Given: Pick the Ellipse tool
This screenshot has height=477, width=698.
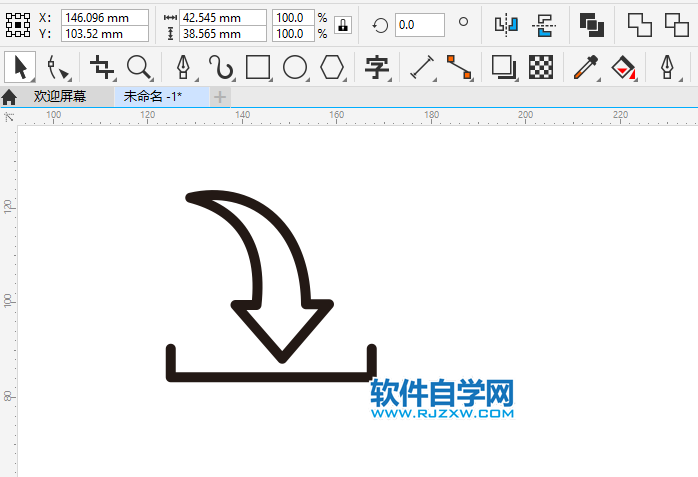Looking at the screenshot, I should point(294,68).
